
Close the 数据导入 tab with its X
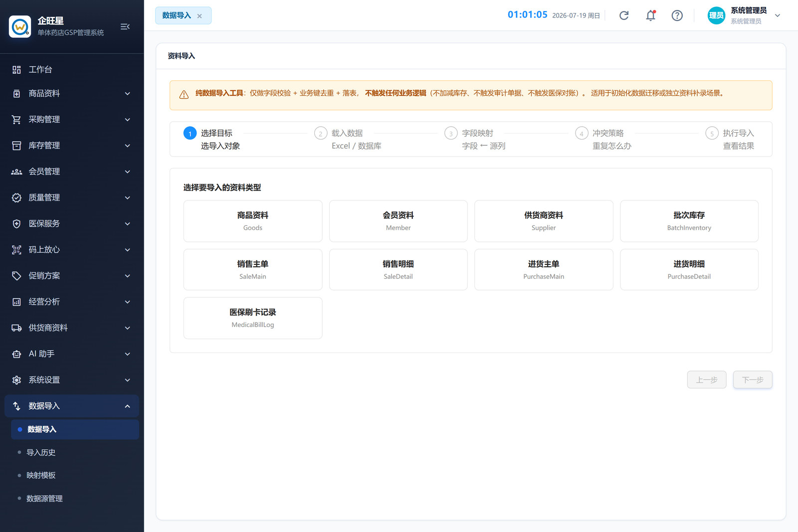coord(199,16)
